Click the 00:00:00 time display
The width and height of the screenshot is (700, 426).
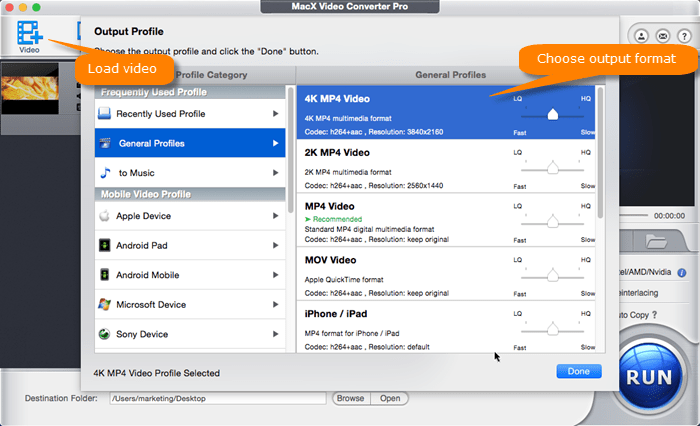point(669,216)
